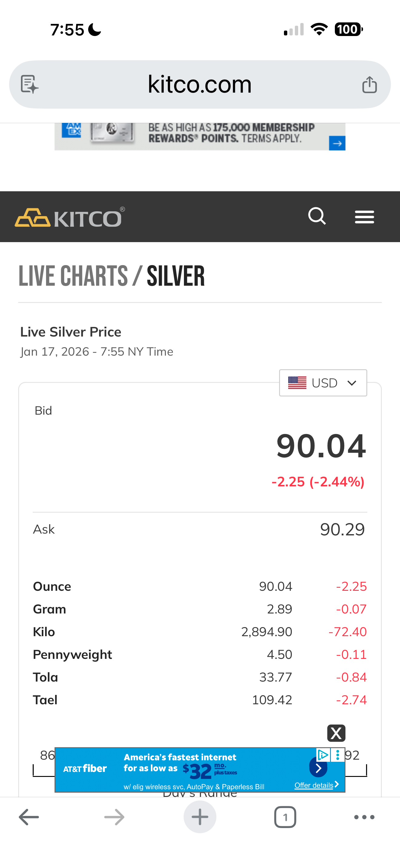Tap the blue arrow on Amex ad
The image size is (400, 868).
tap(337, 143)
